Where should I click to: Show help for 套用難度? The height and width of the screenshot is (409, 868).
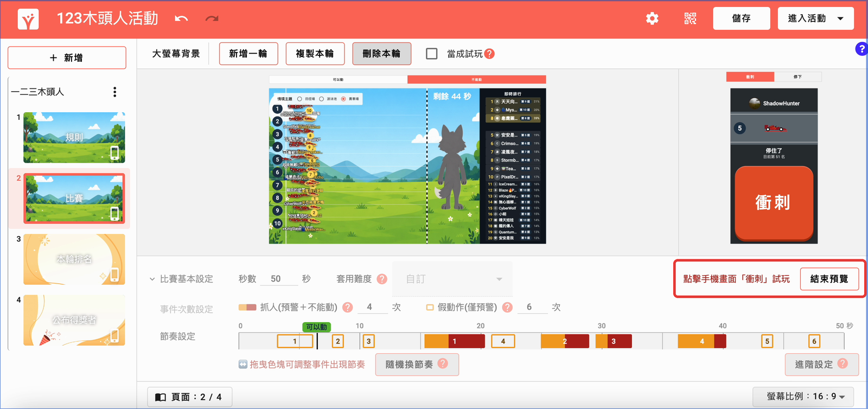(382, 279)
